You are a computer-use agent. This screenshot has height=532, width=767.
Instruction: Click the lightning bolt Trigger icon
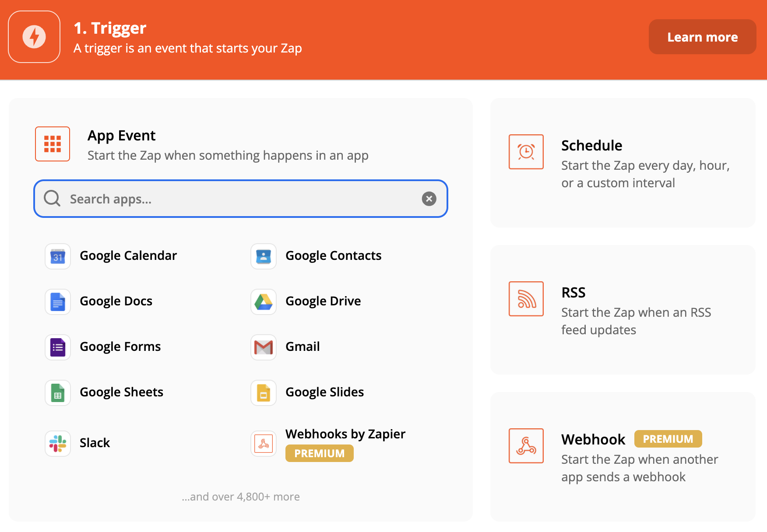click(x=34, y=37)
